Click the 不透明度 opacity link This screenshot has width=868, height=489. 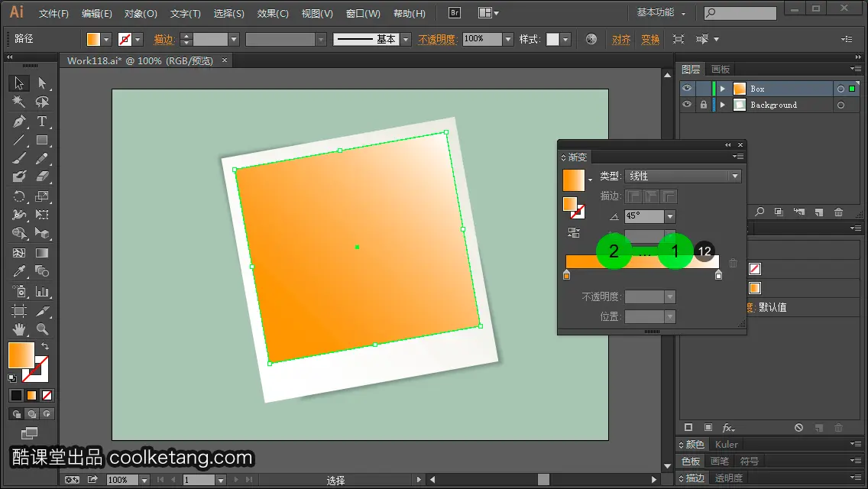click(x=437, y=39)
